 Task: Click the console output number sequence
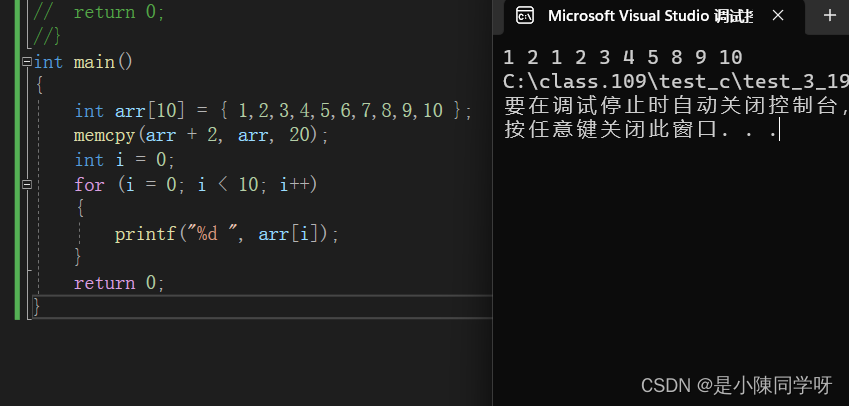(623, 57)
